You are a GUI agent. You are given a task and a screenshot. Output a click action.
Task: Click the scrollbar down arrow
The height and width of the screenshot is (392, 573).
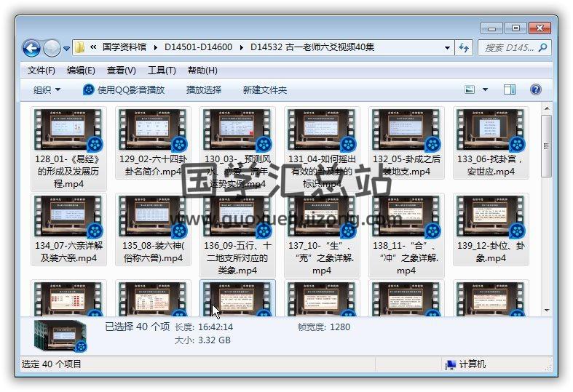(547, 311)
